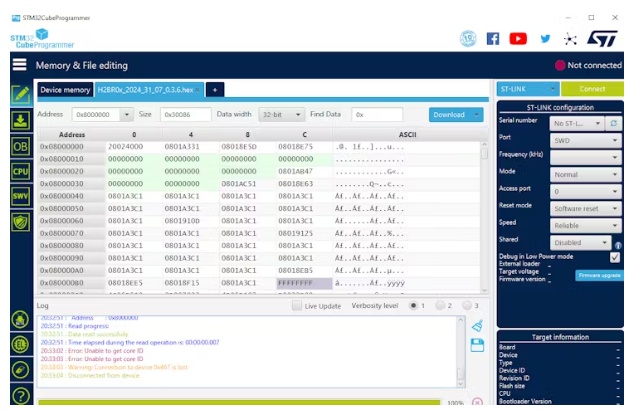Toggle Debug in Low Power mode checkbox
Viewport: 631px width, 411px height.
pos(614,257)
